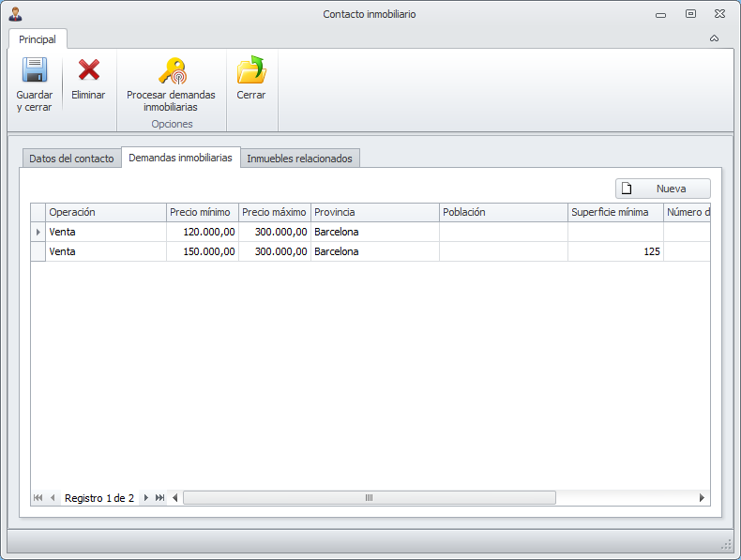Go to first record navigation arrow

[38, 497]
